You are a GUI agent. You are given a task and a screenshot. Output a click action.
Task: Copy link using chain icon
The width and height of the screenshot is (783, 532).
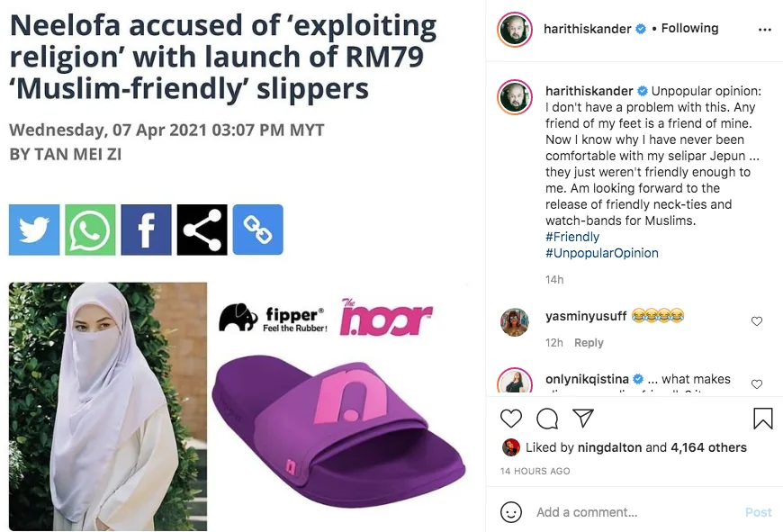click(257, 230)
